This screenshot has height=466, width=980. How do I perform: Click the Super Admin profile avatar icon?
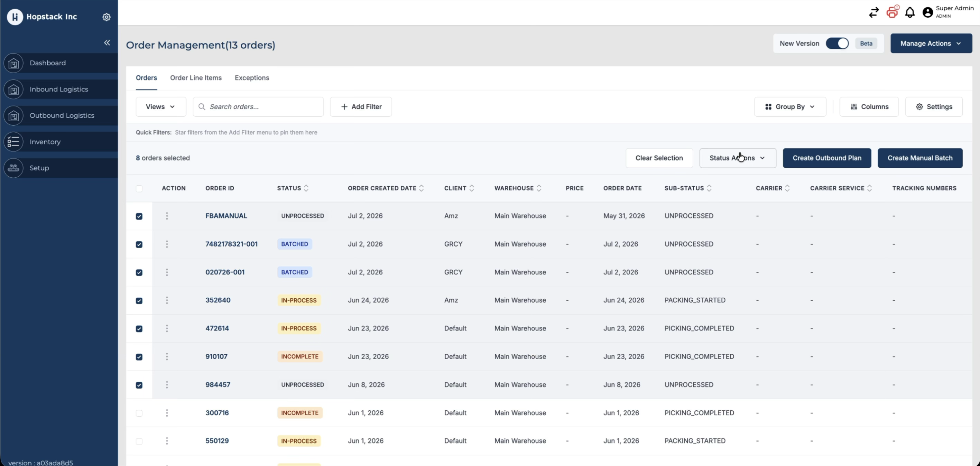[928, 12]
